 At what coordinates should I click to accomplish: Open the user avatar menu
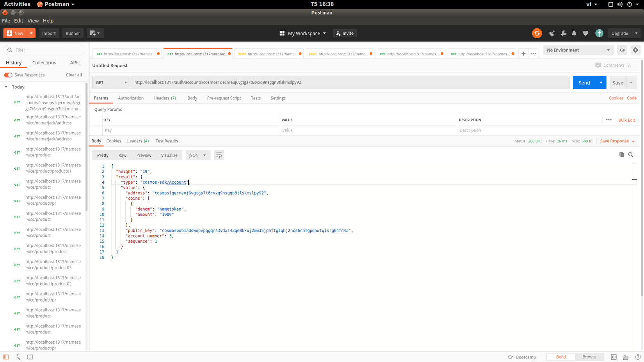click(x=600, y=33)
